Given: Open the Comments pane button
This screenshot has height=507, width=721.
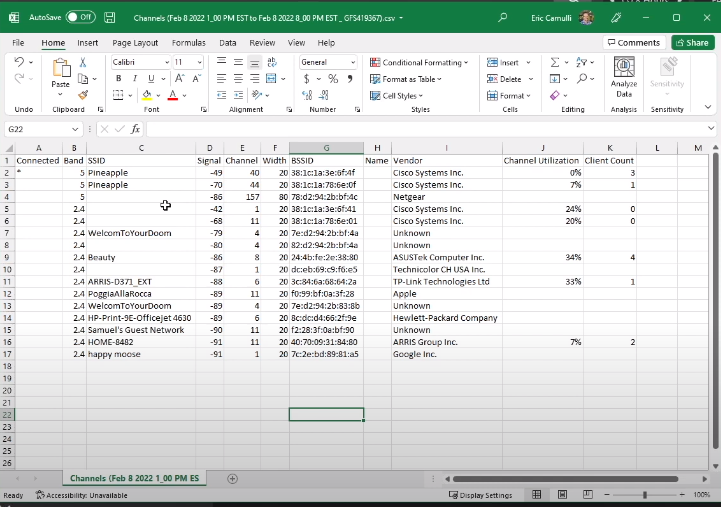Looking at the screenshot, I should coord(633,43).
